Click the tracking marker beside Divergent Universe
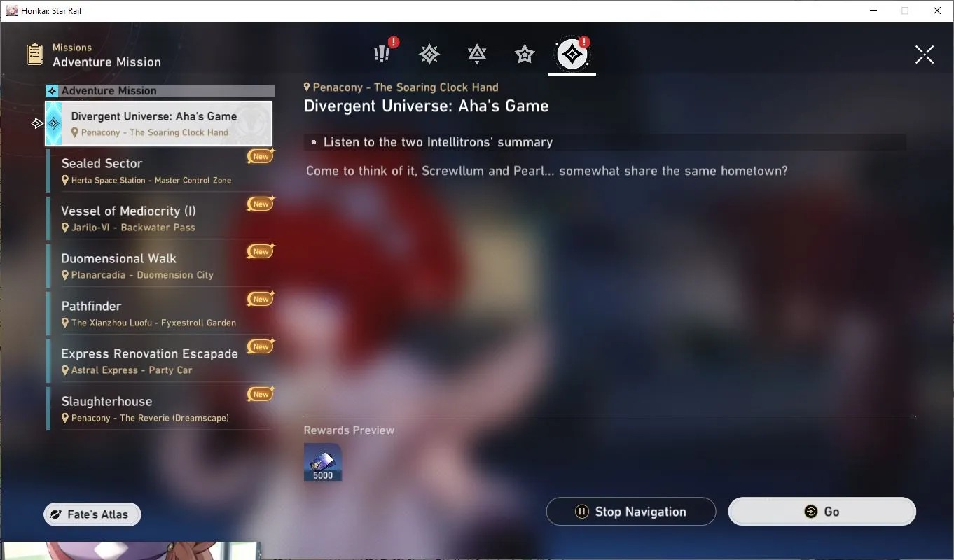This screenshot has height=560, width=954. (37, 123)
